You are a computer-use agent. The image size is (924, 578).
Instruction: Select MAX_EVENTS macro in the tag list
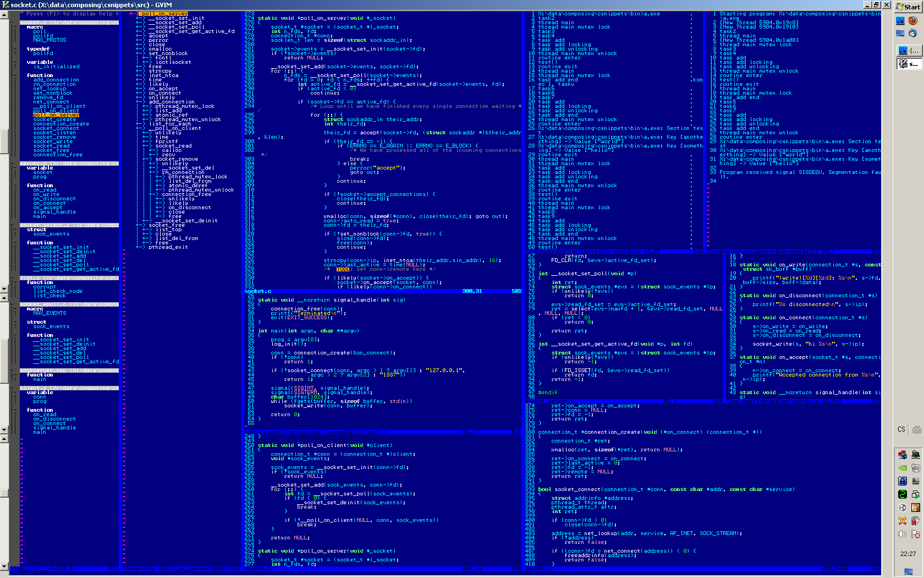coord(50,313)
